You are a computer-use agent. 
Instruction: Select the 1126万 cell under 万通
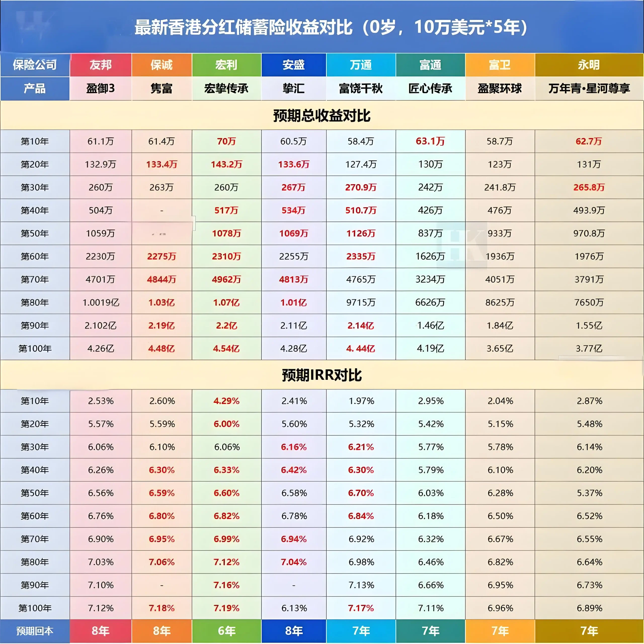point(361,233)
